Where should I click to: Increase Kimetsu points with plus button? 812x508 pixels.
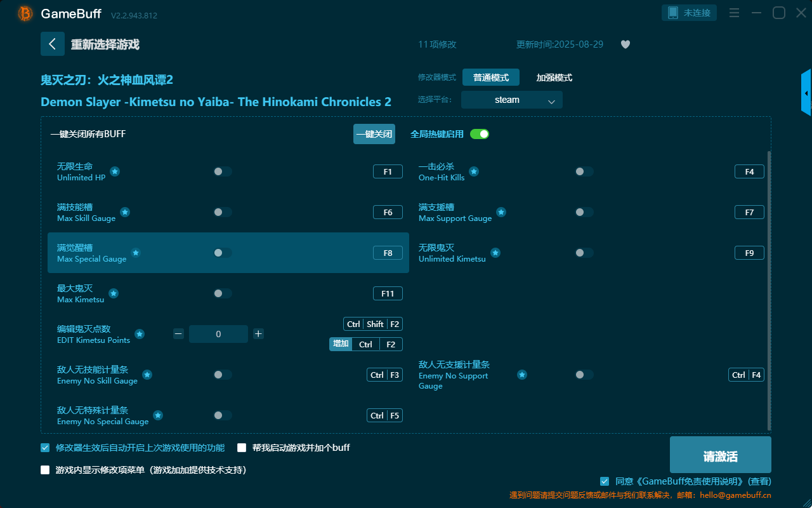pyautogui.click(x=258, y=333)
